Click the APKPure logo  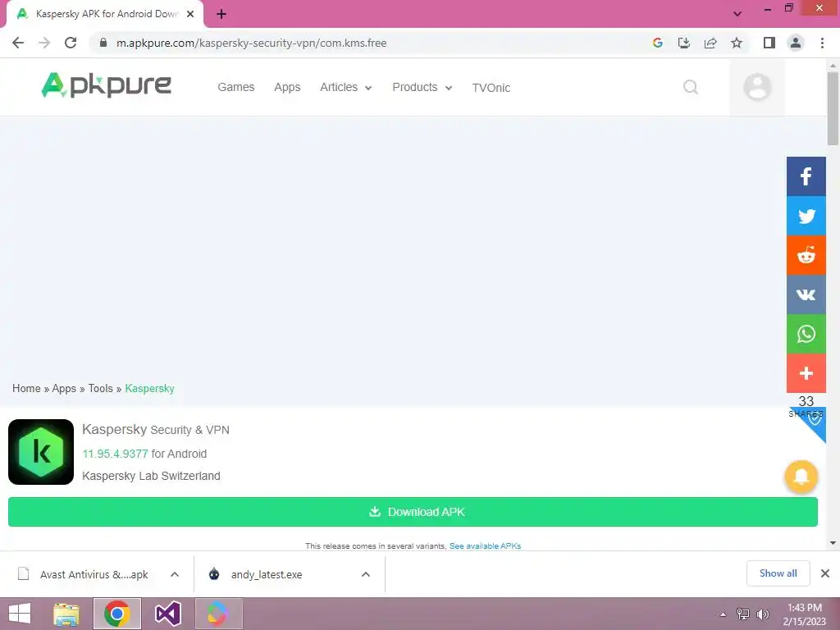point(107,85)
